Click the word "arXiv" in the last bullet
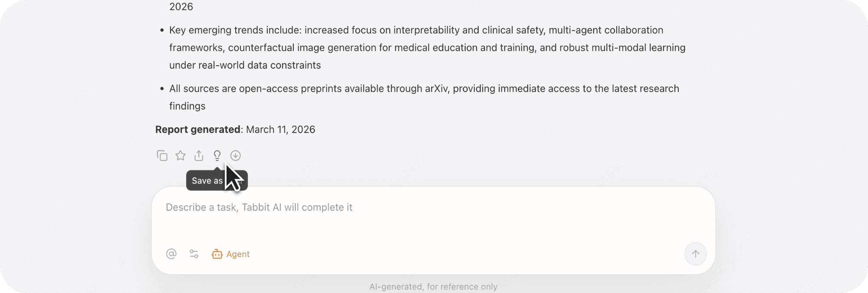This screenshot has height=293, width=868. pos(436,89)
